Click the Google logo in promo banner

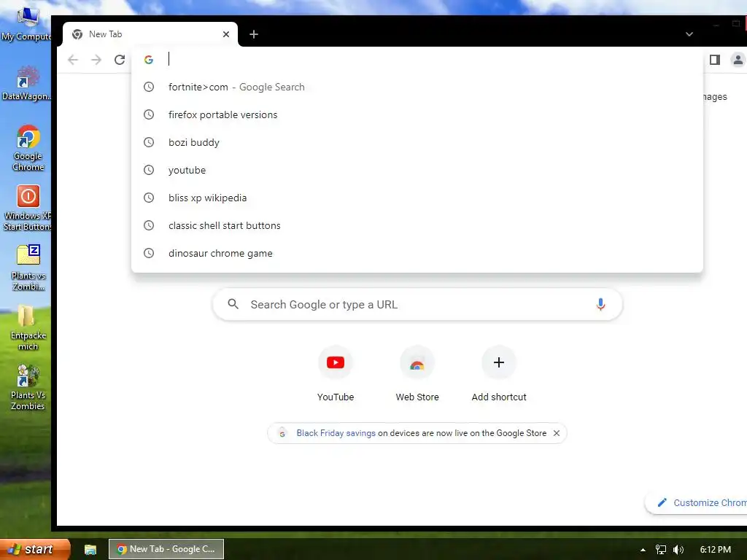coord(282,433)
